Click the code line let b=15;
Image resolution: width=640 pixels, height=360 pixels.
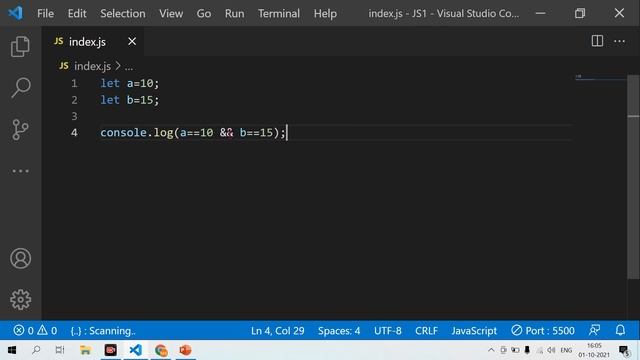(x=129, y=100)
